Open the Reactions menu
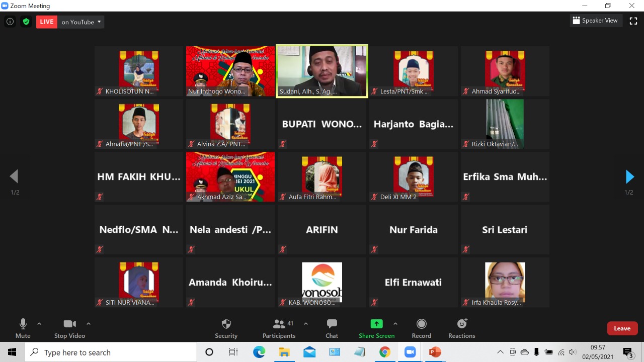 pos(462,328)
